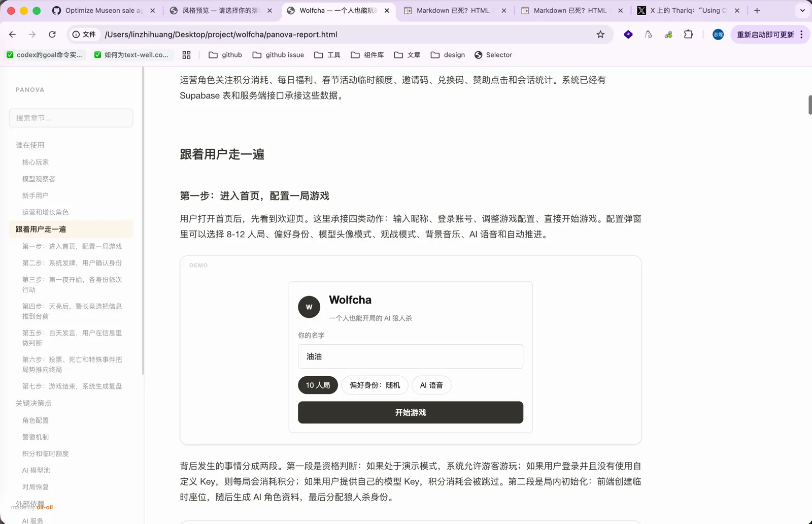Go to 积分和临时额度 in sidebar
The image size is (812, 524).
coord(45,454)
